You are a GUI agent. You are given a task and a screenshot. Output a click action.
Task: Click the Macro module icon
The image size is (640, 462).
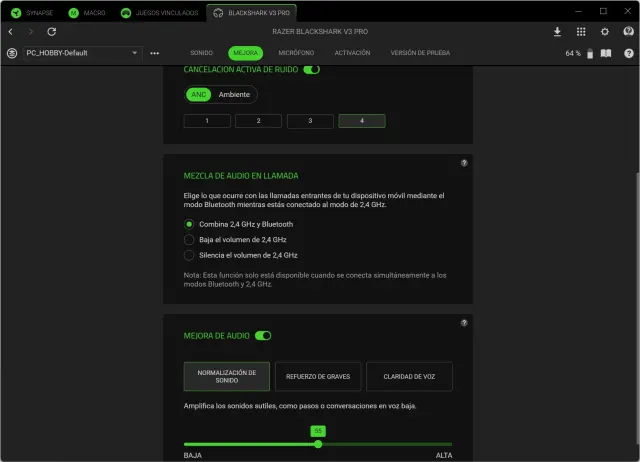tap(73, 13)
